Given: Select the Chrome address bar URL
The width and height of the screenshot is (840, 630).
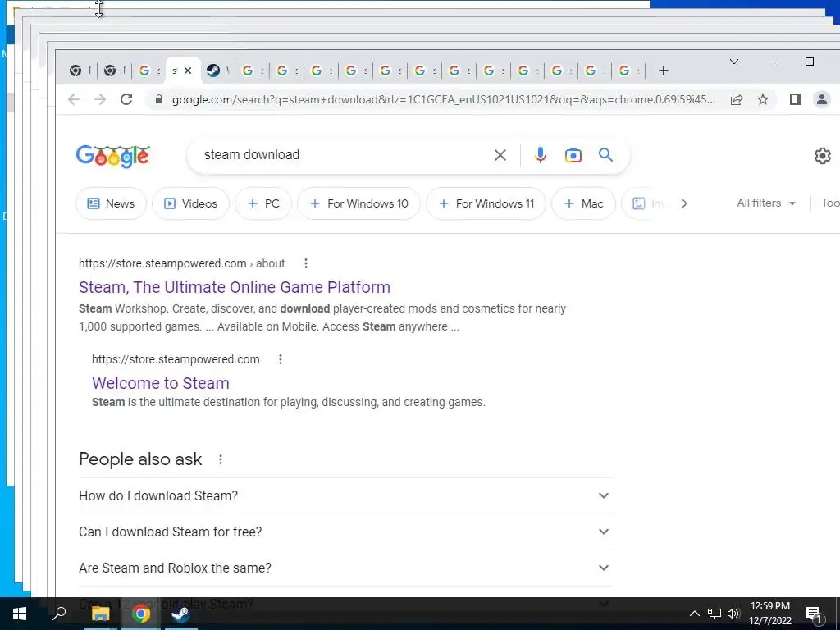Looking at the screenshot, I should pyautogui.click(x=443, y=99).
